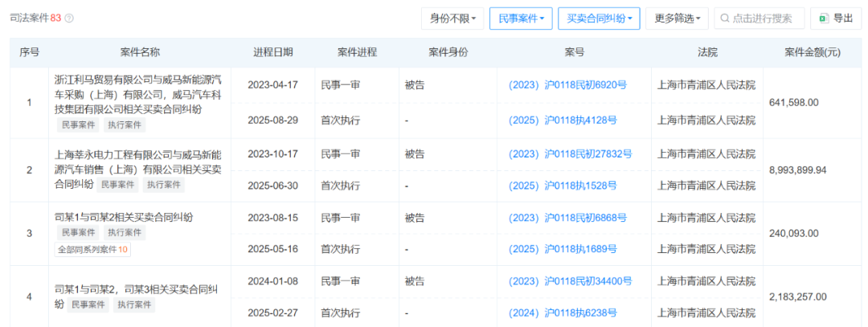Click the 民事案件 tag in row 1
Screen dimensions: 868x327
pyautogui.click(x=77, y=125)
